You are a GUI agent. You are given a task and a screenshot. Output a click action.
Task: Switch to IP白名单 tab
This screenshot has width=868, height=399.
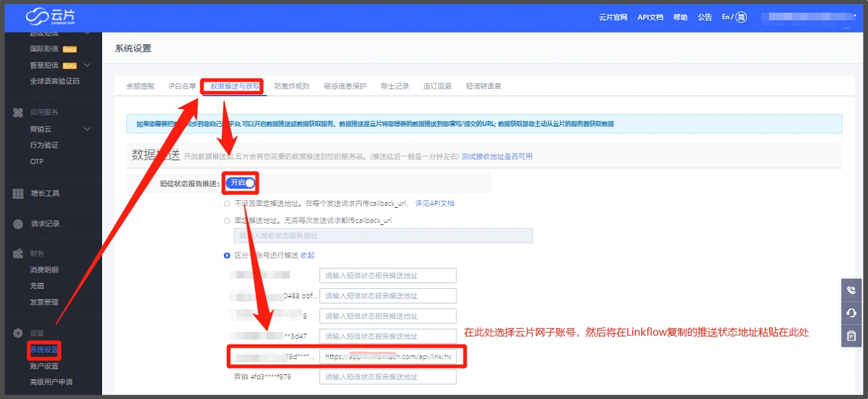182,86
